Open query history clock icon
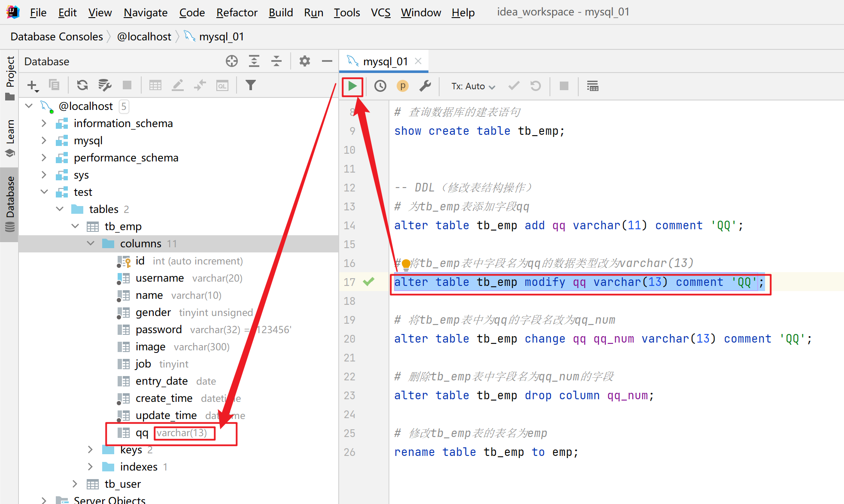 [380, 86]
